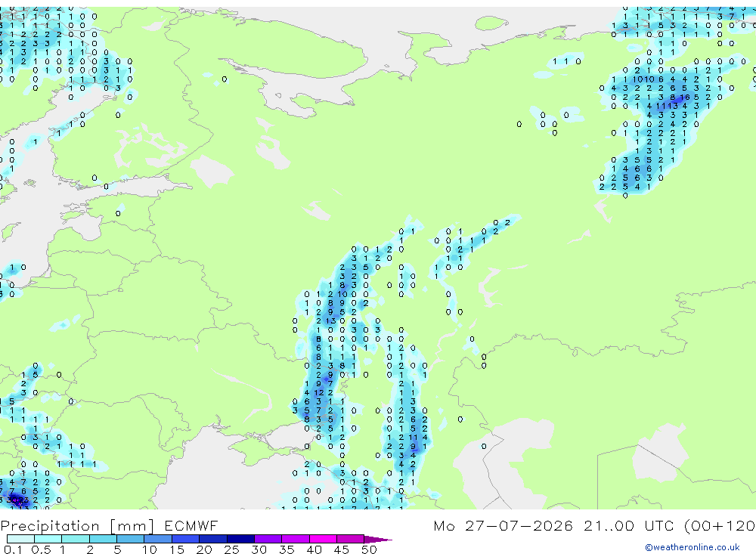Click the 'UTC' label in the timestamp
The height and width of the screenshot is (554, 756).
tap(659, 525)
